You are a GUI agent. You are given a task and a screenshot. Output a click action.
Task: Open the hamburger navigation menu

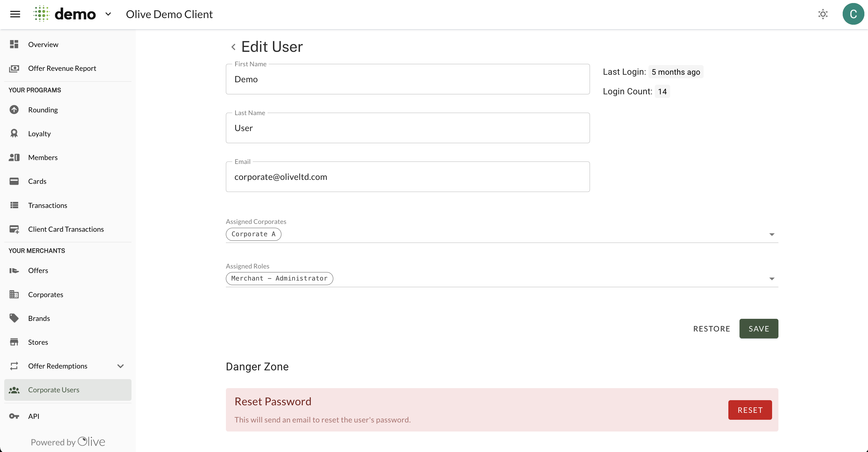15,14
